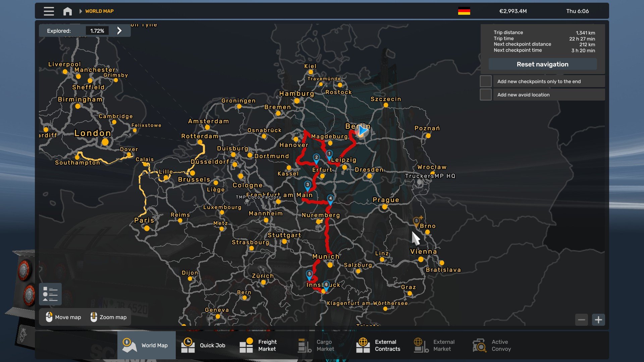This screenshot has height=362, width=644.
Task: Select the Bratislava city dot
Action: coord(441,263)
